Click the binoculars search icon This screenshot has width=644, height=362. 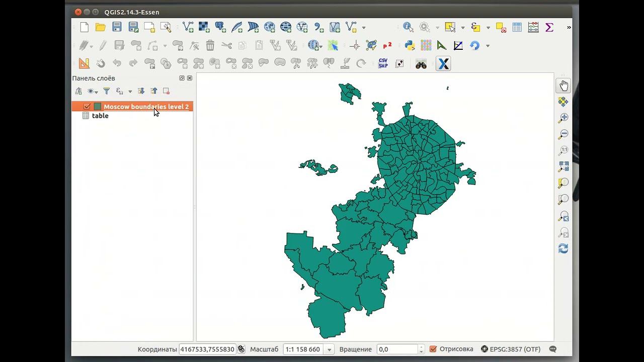(421, 64)
